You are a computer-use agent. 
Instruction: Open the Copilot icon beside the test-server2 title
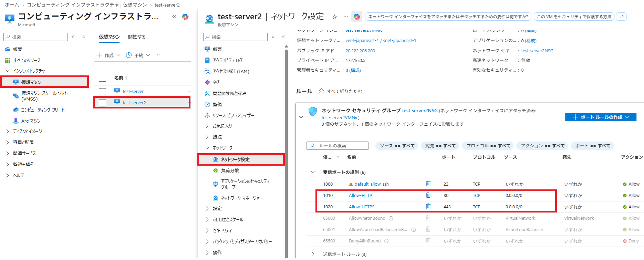click(356, 17)
